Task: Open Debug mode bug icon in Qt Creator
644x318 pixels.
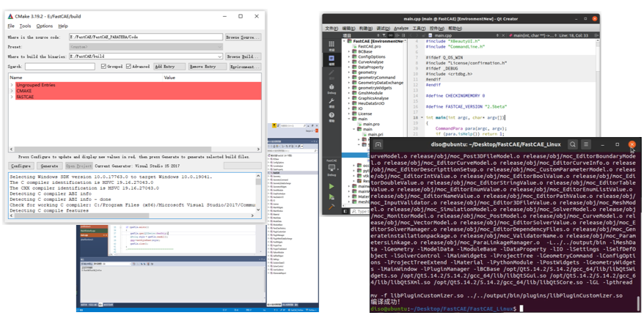Action: pos(331,89)
